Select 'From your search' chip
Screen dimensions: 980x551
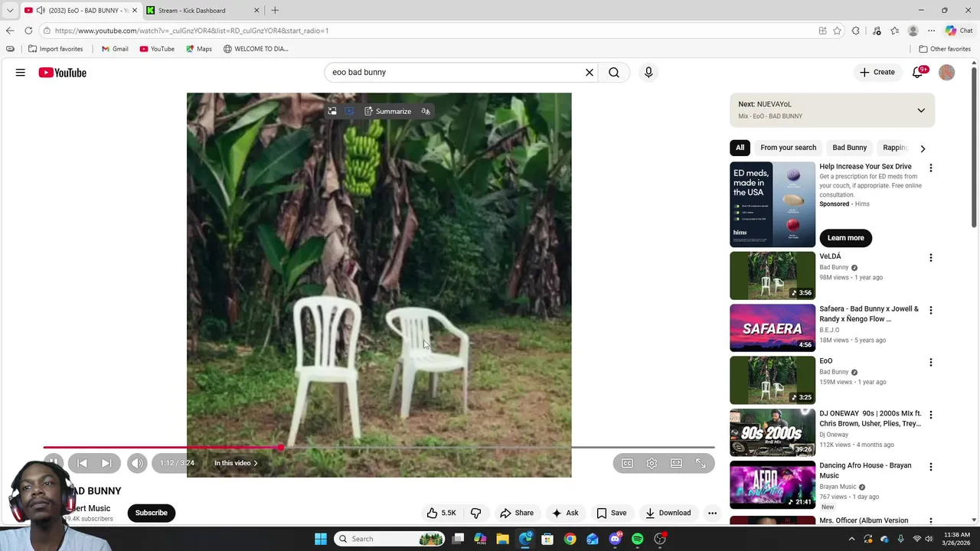pos(788,148)
